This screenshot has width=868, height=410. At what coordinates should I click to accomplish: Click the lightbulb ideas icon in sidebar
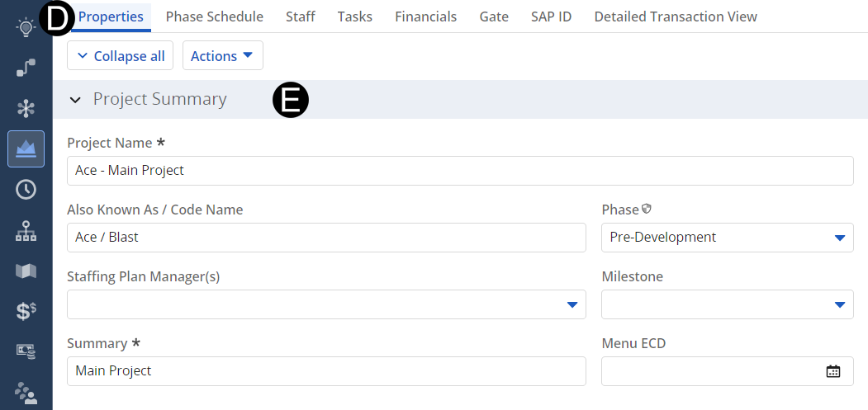click(26, 27)
